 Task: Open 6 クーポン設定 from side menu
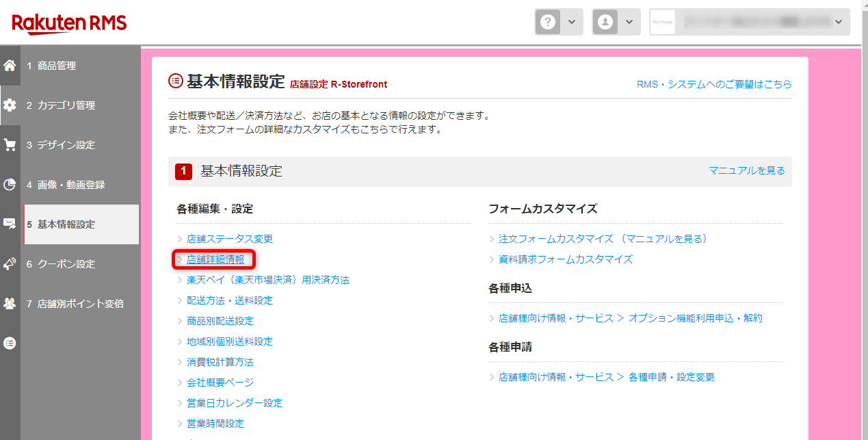pyautogui.click(x=61, y=263)
